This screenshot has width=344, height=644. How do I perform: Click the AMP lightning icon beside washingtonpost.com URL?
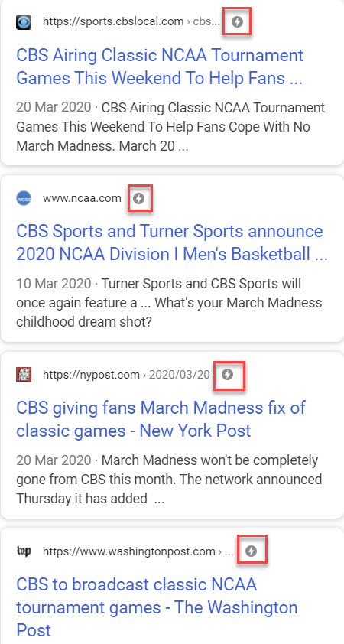251,551
